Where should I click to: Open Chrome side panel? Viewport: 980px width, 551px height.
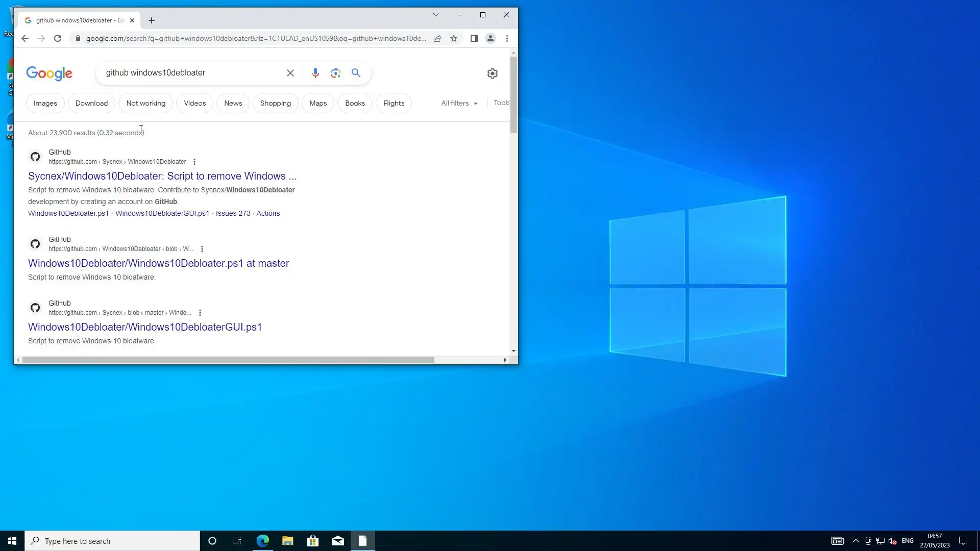(x=474, y=38)
